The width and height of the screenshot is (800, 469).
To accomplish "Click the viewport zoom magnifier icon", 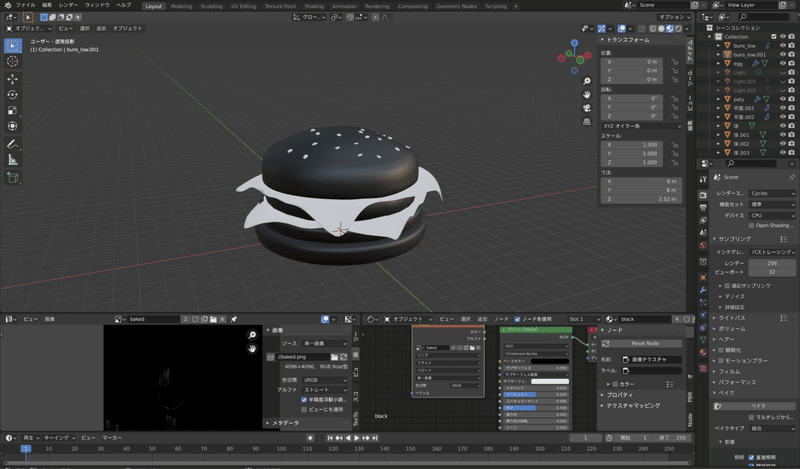I will click(585, 79).
